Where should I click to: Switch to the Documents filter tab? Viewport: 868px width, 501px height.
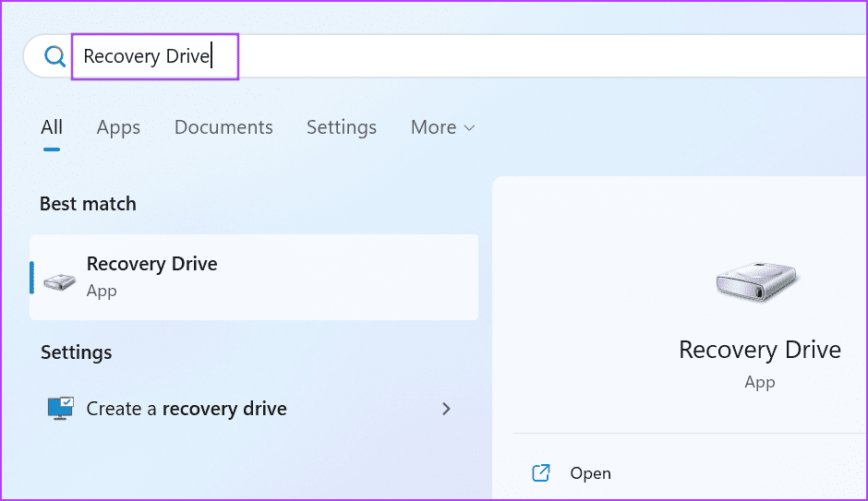click(x=223, y=127)
